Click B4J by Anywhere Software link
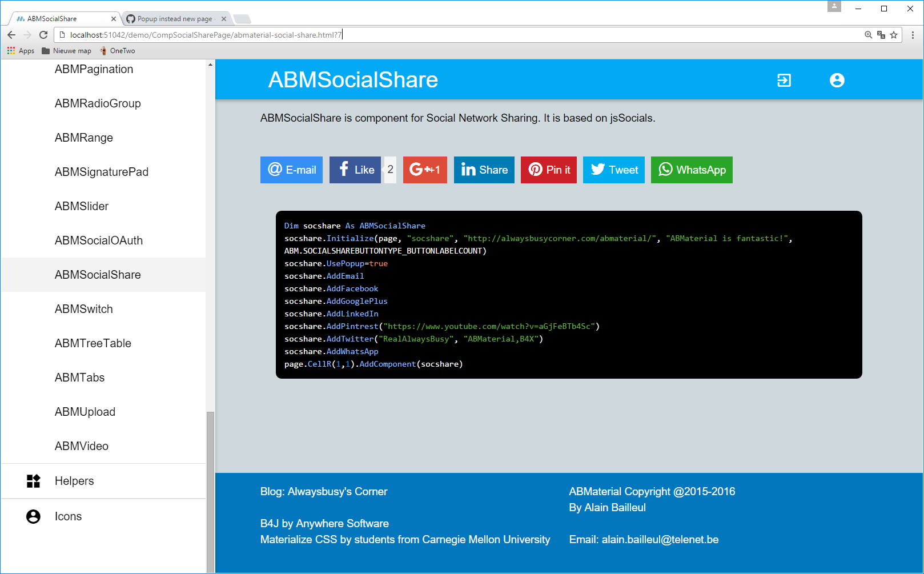 pyautogui.click(x=324, y=524)
